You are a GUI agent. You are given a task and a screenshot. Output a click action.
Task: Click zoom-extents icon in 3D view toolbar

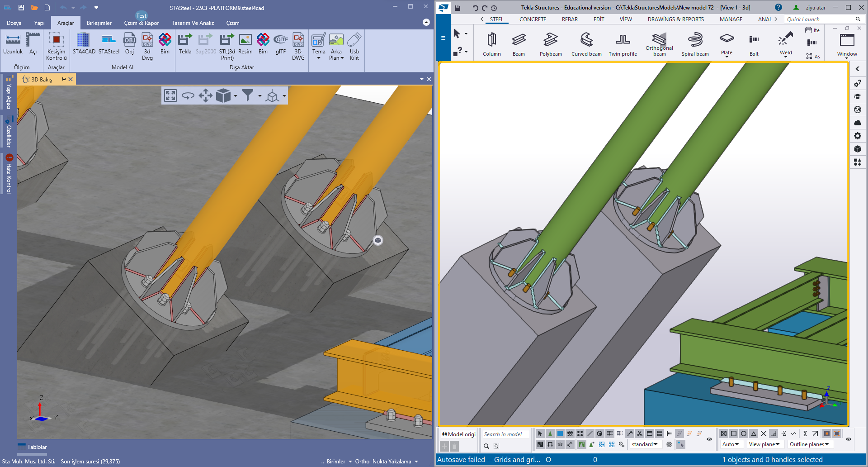coord(170,95)
